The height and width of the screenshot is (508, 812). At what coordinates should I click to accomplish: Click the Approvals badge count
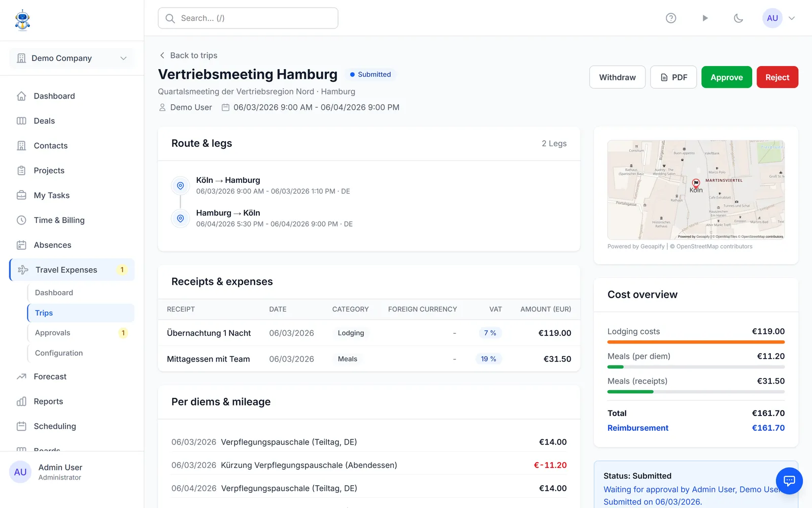pyautogui.click(x=123, y=333)
